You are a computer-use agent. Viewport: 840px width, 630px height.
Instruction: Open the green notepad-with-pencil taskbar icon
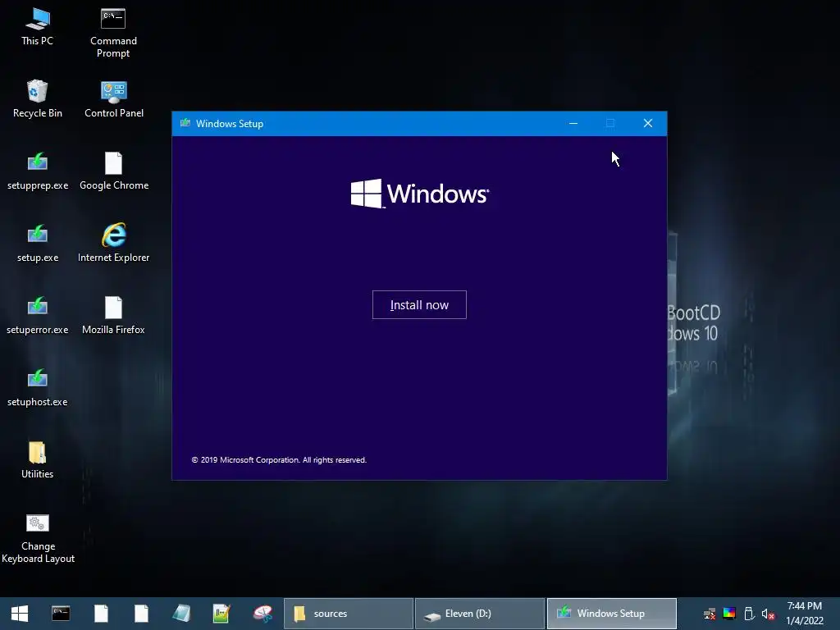click(x=221, y=614)
